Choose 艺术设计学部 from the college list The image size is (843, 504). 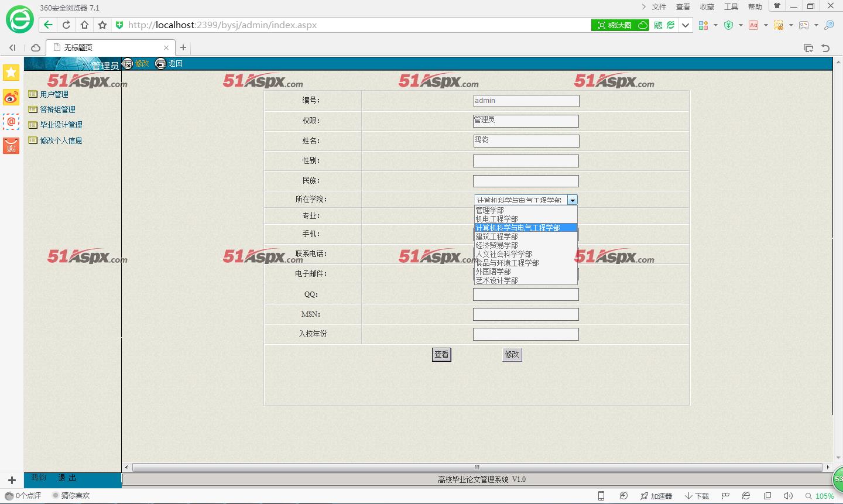coord(526,280)
